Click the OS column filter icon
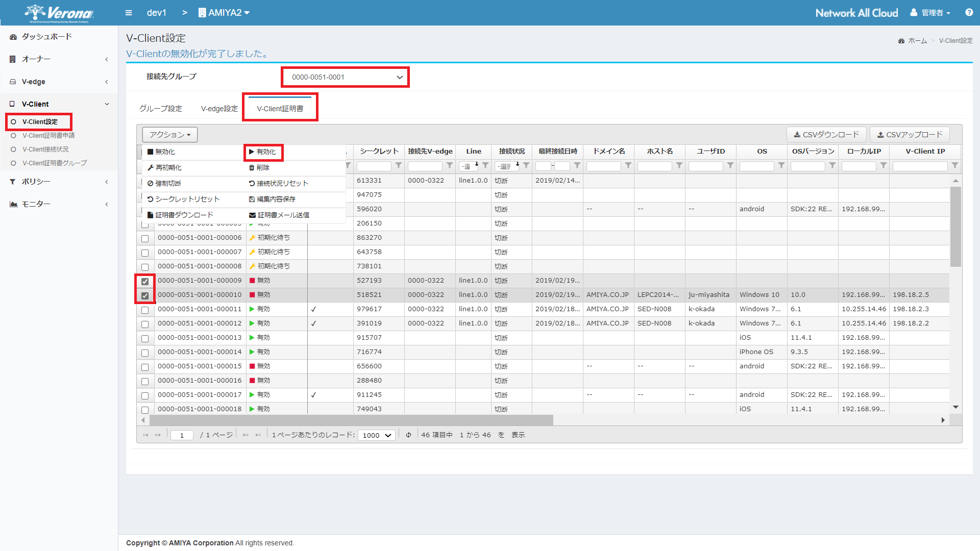 tap(781, 166)
